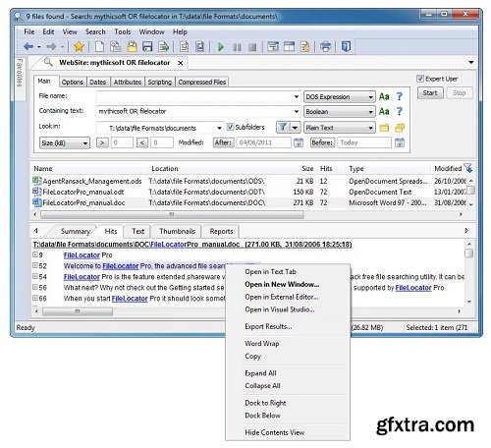Open the Search menu
This screenshot has height=448, width=491.
point(95,31)
